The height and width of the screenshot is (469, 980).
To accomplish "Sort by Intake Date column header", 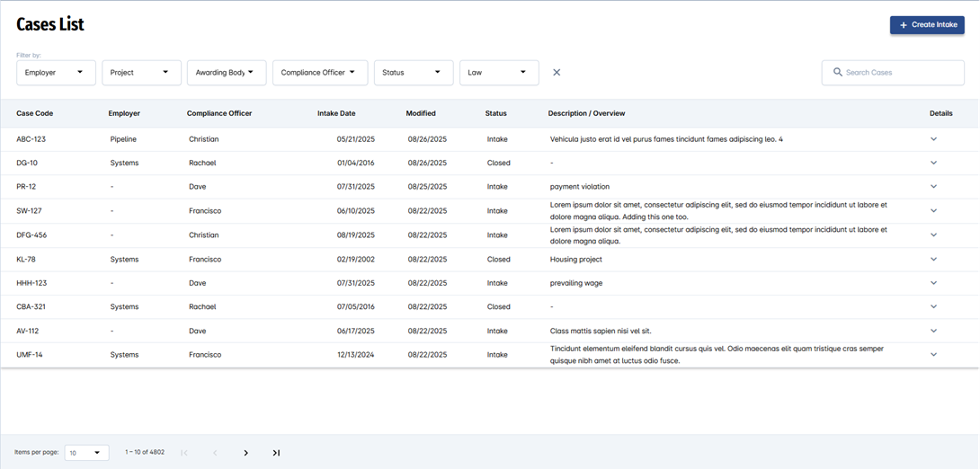I will [336, 114].
